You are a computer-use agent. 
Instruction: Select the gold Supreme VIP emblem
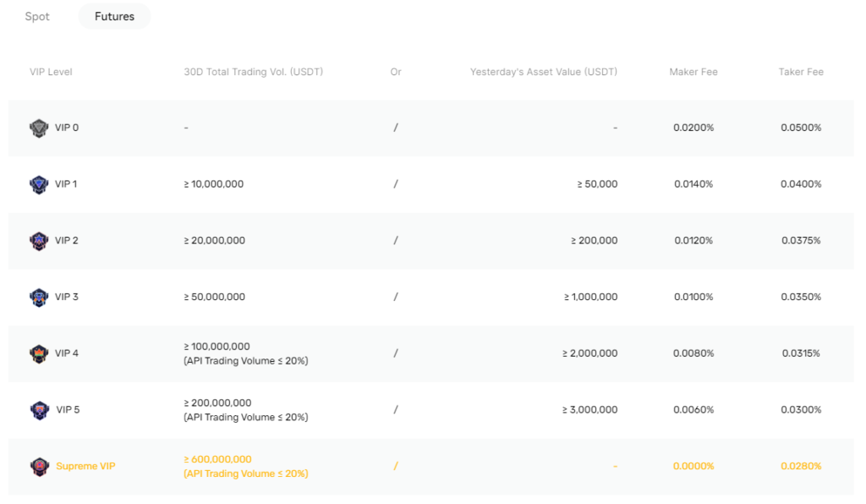pyautogui.click(x=39, y=466)
